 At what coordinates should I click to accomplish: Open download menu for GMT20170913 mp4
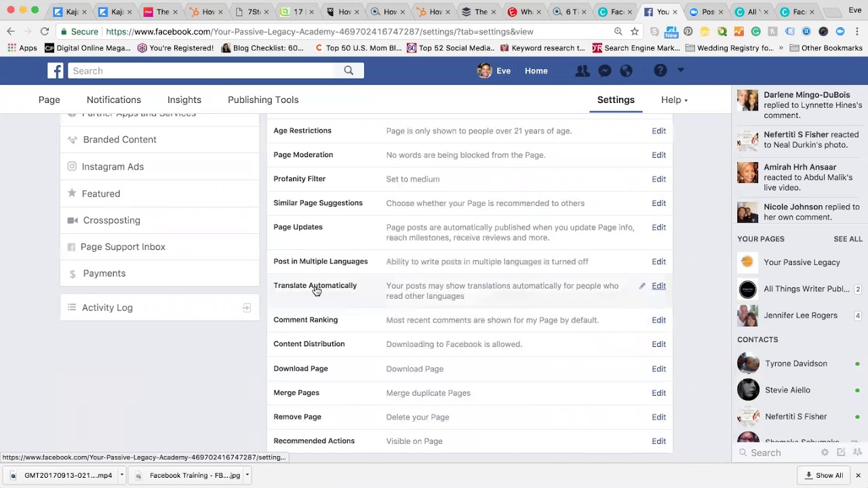(x=121, y=475)
